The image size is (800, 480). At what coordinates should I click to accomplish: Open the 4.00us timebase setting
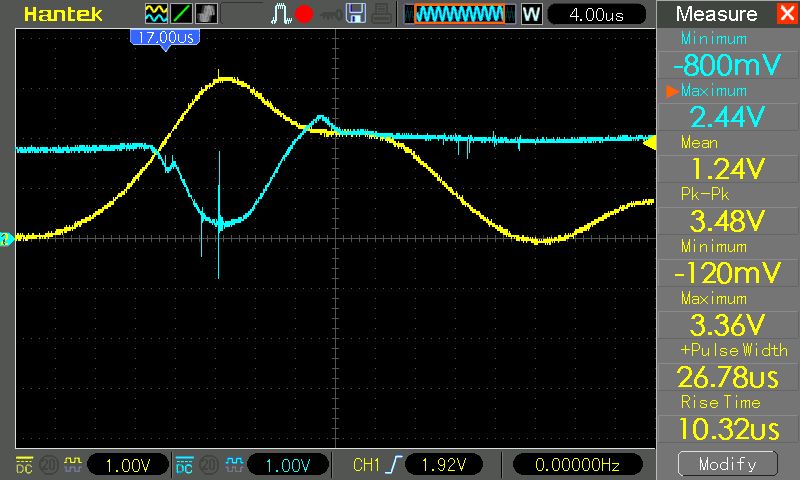(596, 14)
